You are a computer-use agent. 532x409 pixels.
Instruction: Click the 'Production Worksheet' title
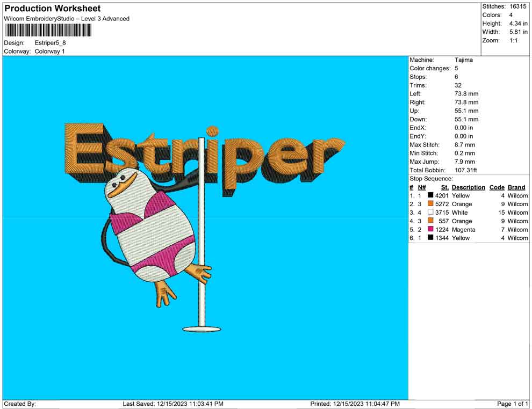53,9
